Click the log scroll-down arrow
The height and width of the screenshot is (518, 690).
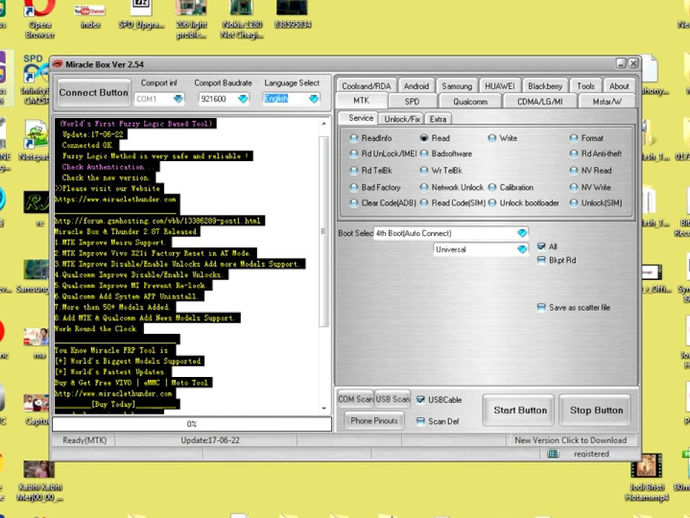click(x=324, y=408)
